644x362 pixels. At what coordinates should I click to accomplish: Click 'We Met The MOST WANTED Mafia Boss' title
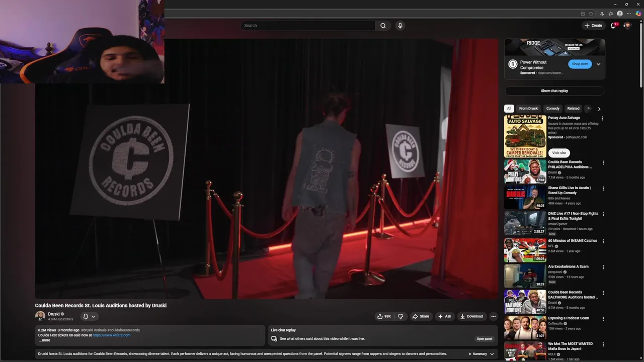571,346
